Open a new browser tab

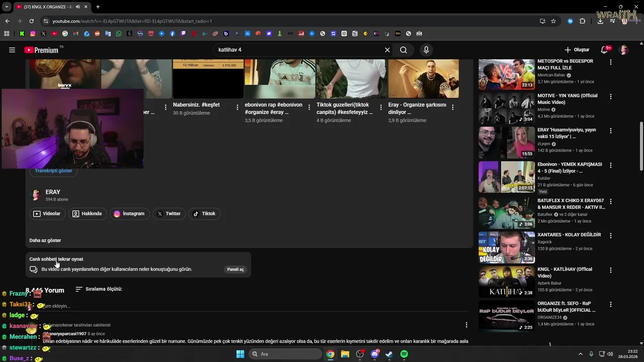pyautogui.click(x=98, y=7)
